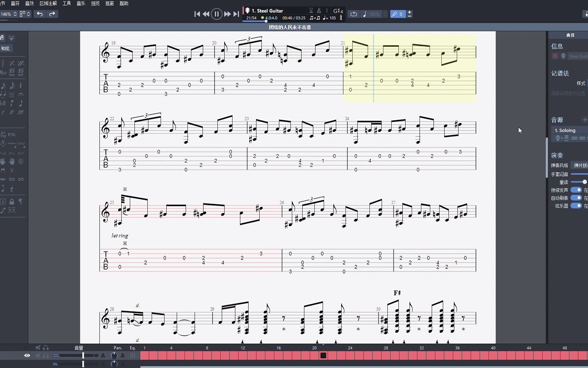Select the 15ma octave icon
Screen dimensions: 588x368
12,72
